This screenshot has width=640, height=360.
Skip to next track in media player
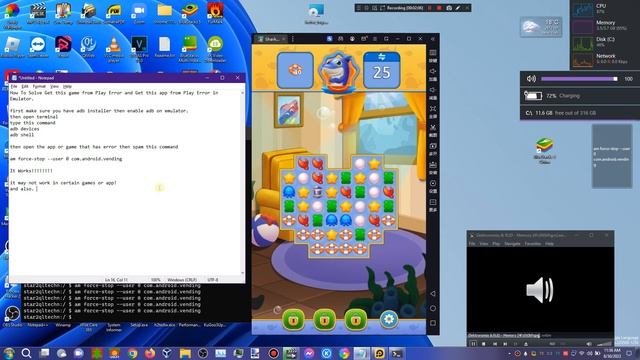[x=505, y=344]
